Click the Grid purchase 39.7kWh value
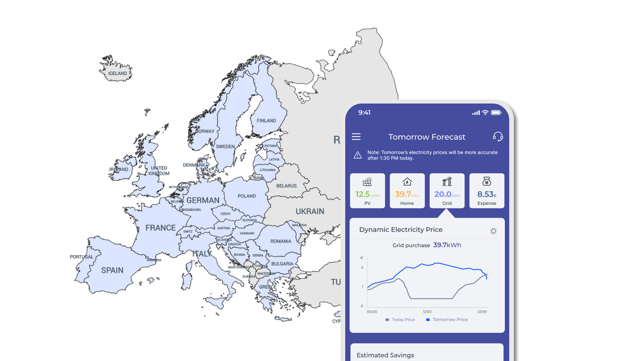 pos(447,245)
